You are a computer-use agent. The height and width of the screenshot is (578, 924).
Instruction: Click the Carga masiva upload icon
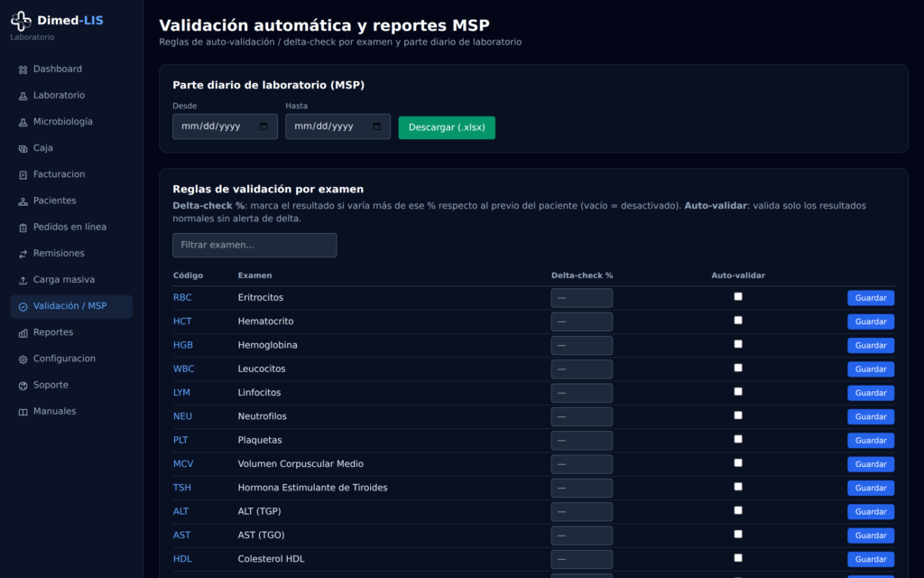click(x=23, y=280)
